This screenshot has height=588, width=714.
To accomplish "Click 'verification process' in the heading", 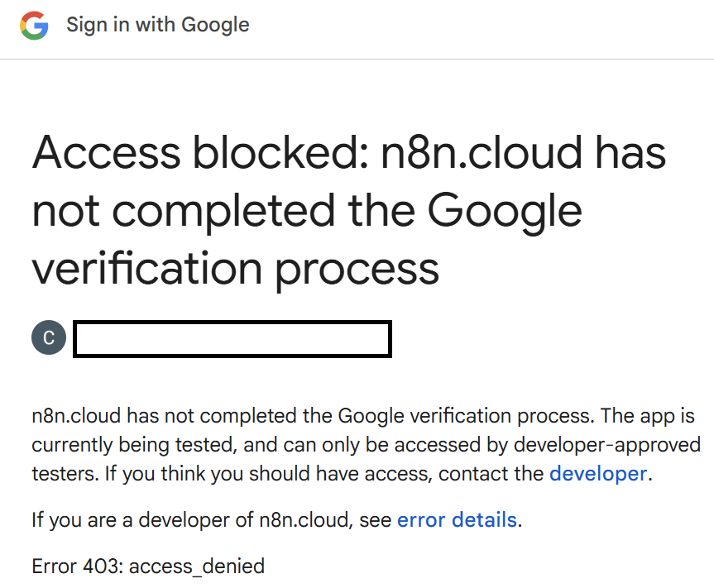I will tap(235, 268).
